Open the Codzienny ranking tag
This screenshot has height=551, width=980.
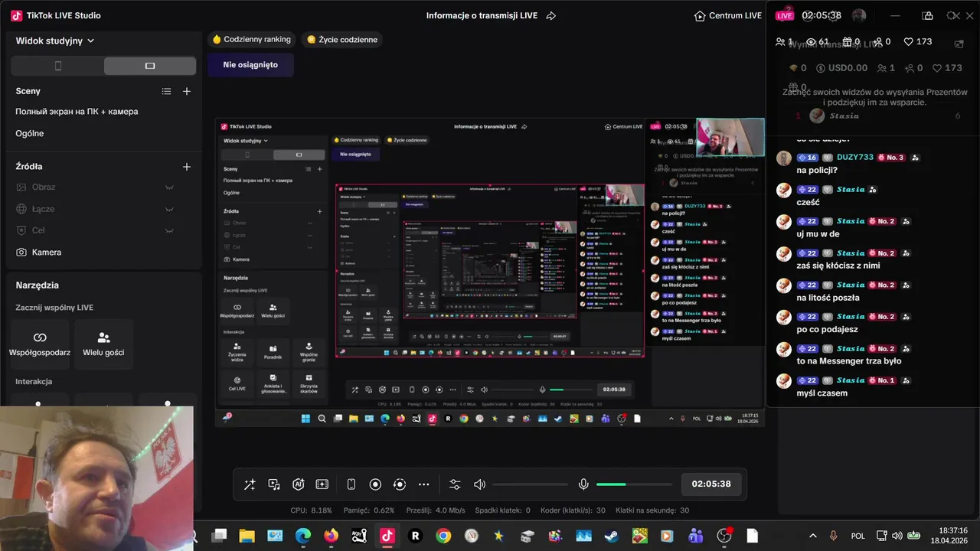click(251, 40)
